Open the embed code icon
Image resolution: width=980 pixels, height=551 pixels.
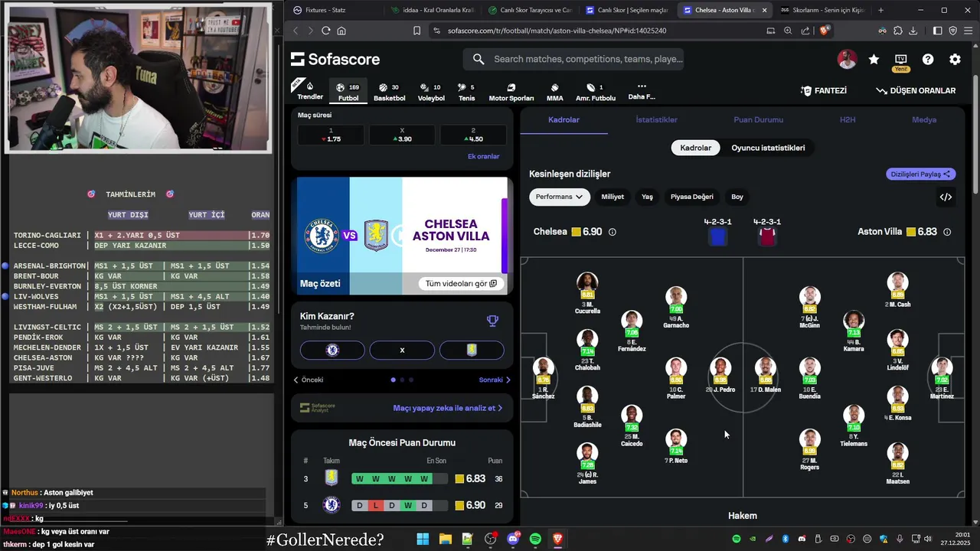tap(946, 197)
